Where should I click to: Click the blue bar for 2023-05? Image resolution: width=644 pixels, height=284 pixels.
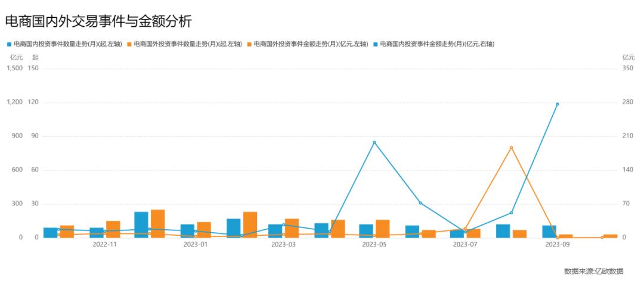pyautogui.click(x=366, y=231)
